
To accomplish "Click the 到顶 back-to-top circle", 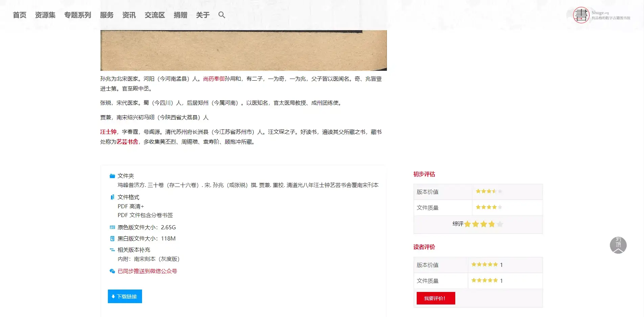I will click(x=618, y=245).
